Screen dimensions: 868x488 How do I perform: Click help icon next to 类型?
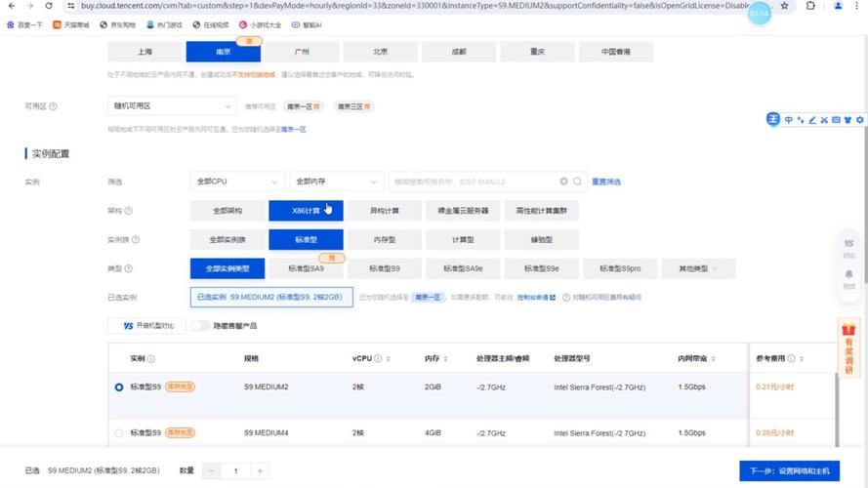coord(129,268)
